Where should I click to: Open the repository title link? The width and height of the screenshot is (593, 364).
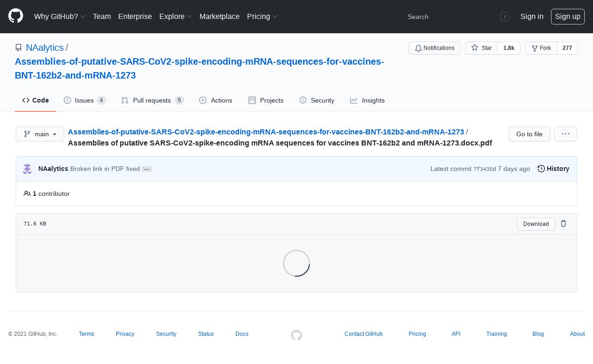200,68
